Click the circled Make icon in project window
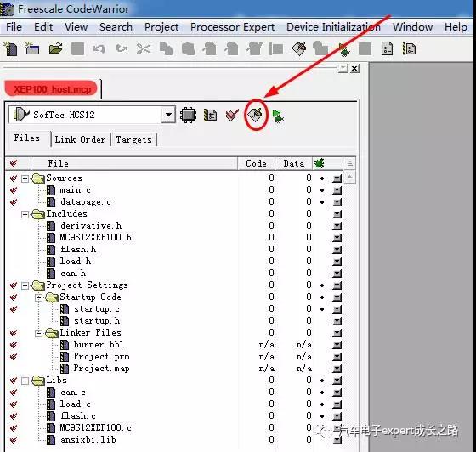Screen dimensions: 476x452 (x=255, y=115)
